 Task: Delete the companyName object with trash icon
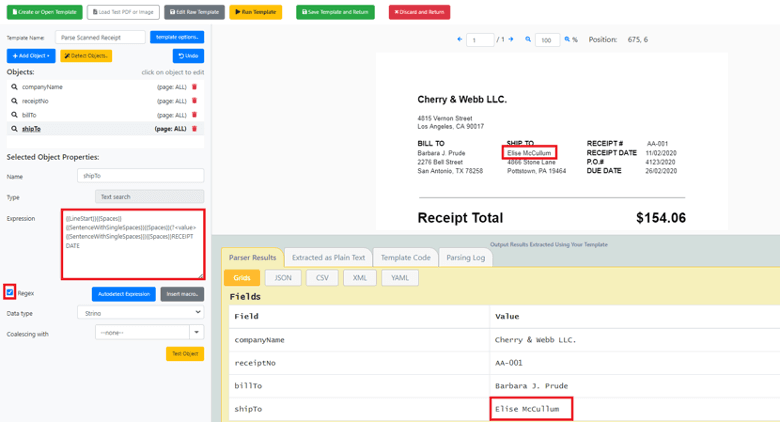tap(194, 87)
